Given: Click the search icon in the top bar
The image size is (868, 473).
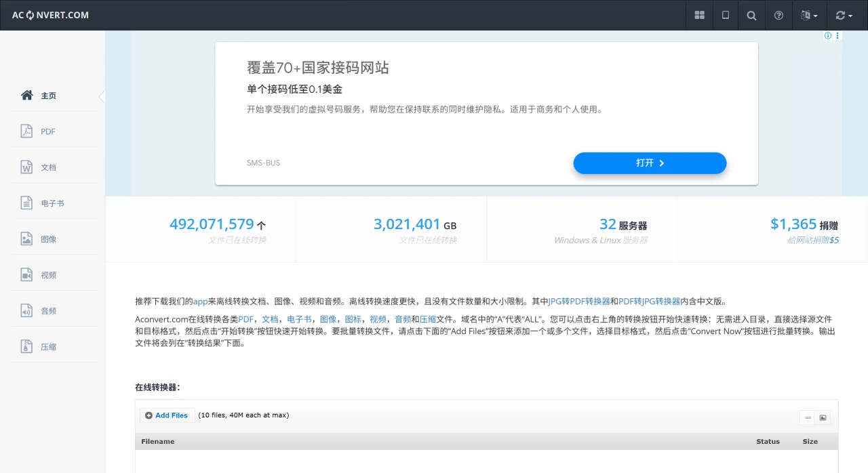Looking at the screenshot, I should 751,15.
